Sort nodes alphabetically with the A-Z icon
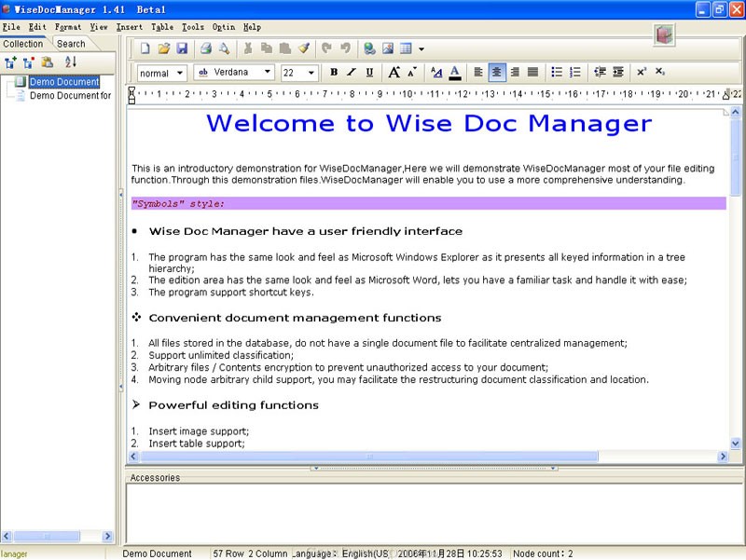This screenshot has width=746, height=560. pyautogui.click(x=71, y=61)
